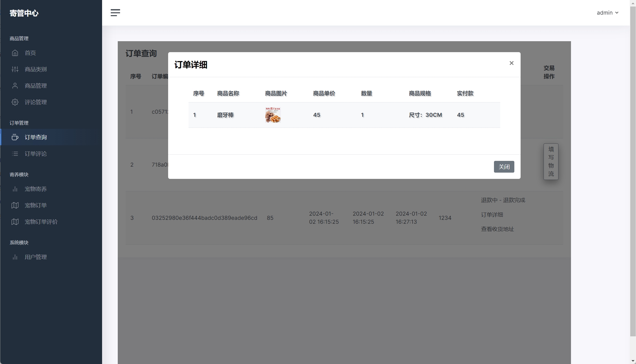The height and width of the screenshot is (364, 636).
Task: Click the home icon beside 首页
Action: coord(15,53)
